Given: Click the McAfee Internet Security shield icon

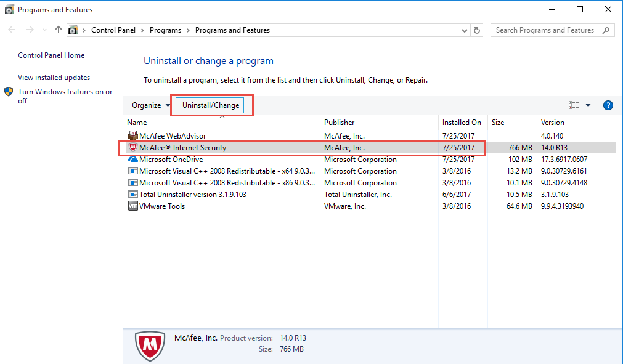Looking at the screenshot, I should coord(132,148).
